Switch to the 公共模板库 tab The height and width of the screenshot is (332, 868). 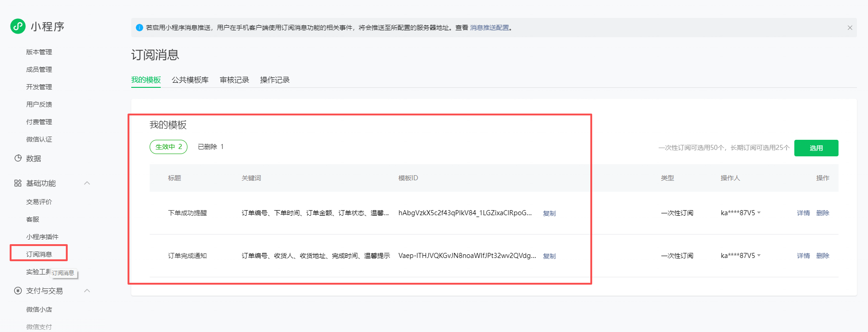point(190,80)
